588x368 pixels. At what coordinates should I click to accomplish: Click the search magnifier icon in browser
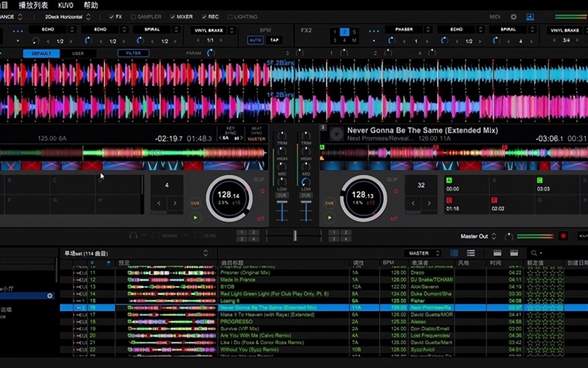[534, 253]
